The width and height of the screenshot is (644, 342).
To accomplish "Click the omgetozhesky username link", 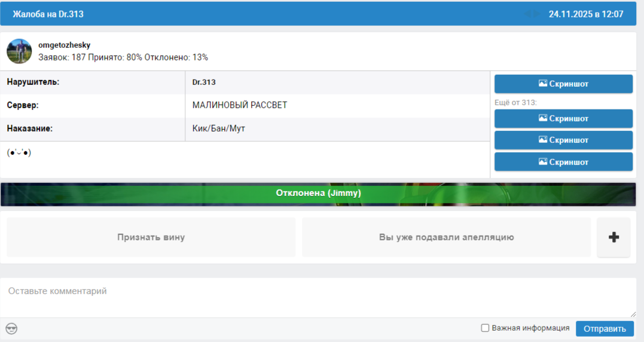I will (64, 45).
